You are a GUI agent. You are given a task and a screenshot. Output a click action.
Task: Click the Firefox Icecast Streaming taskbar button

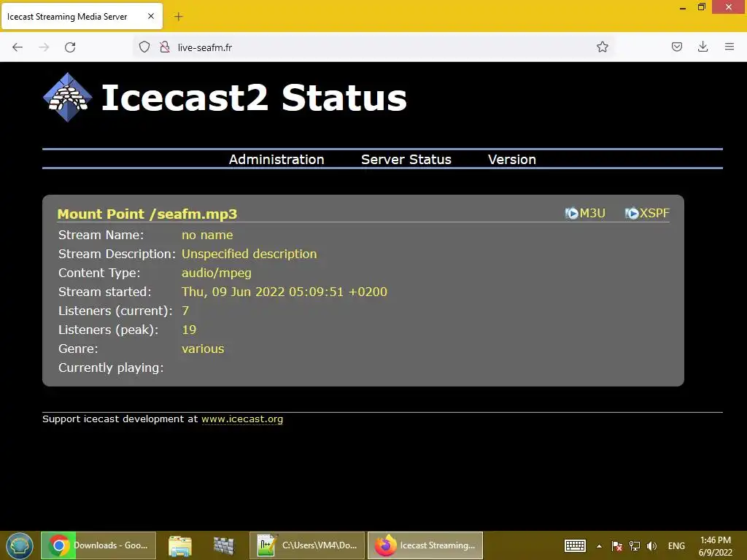coord(425,545)
